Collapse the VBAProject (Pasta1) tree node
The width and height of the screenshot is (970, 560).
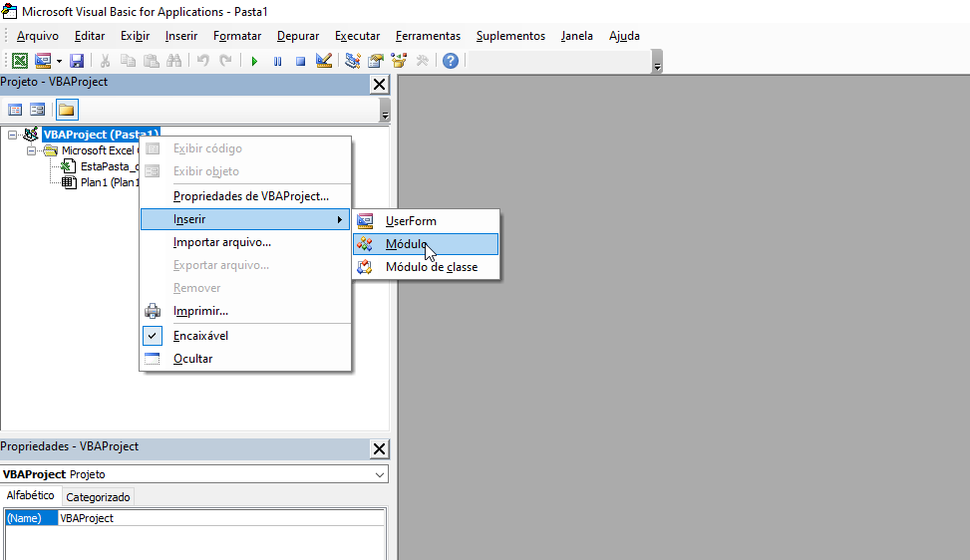12,135
